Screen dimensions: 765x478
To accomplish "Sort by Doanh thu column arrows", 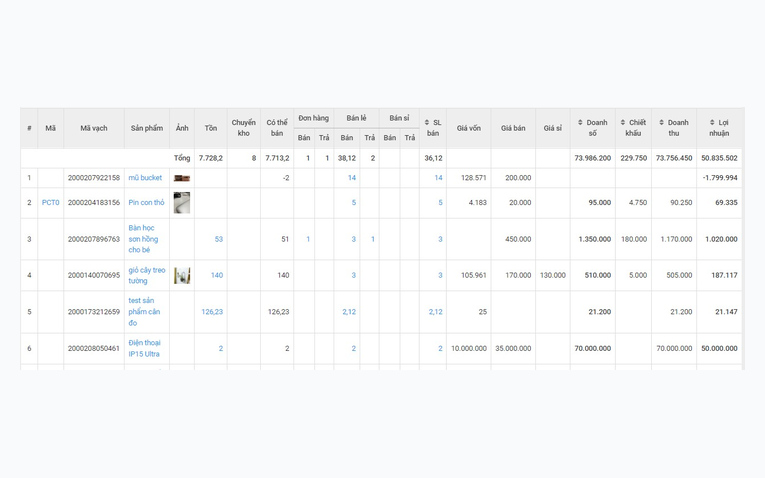I will [661, 122].
